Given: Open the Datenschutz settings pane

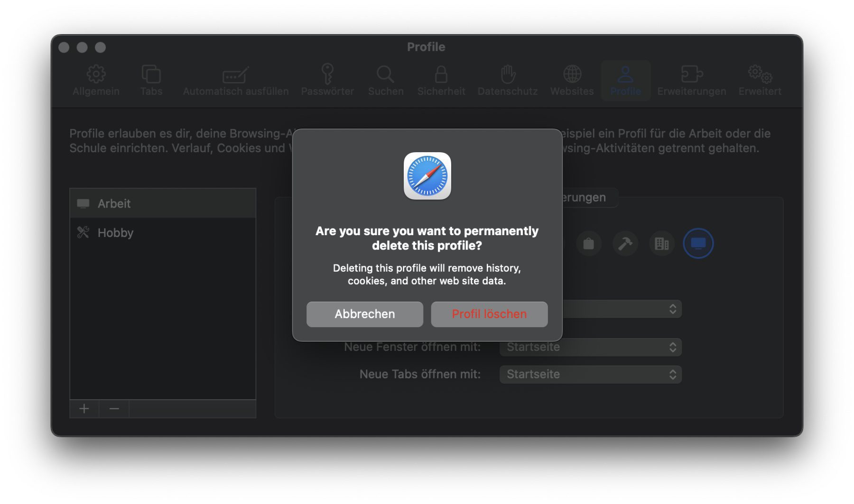Looking at the screenshot, I should [x=508, y=81].
